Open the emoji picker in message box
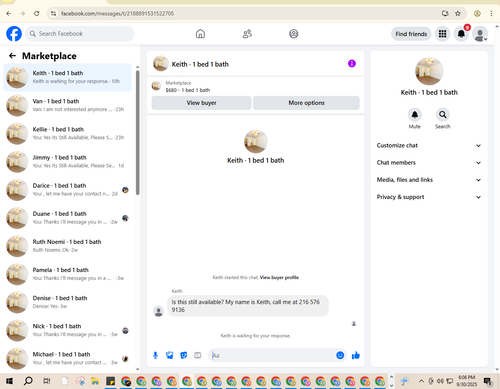Image resolution: width=500 pixels, height=389 pixels. [340, 355]
